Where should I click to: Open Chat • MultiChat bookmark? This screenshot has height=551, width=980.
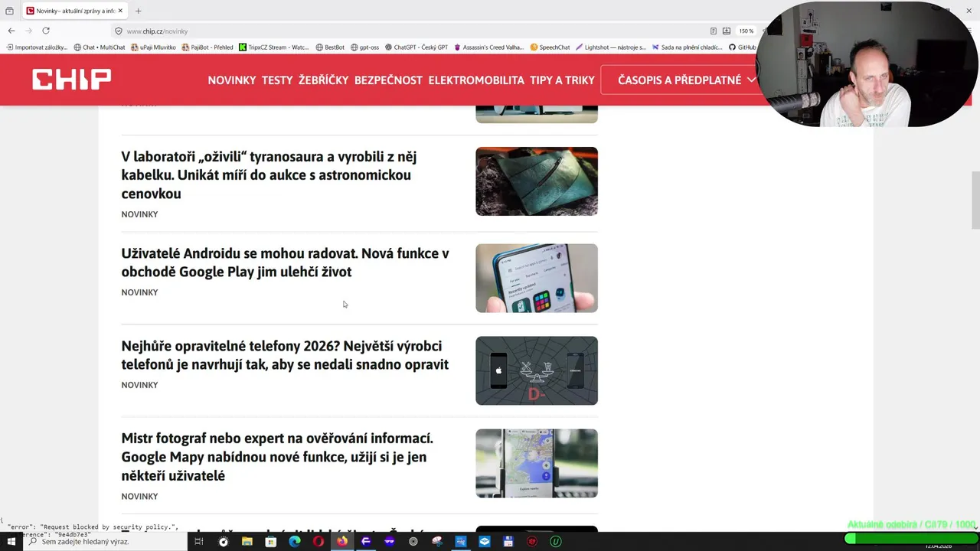(100, 47)
